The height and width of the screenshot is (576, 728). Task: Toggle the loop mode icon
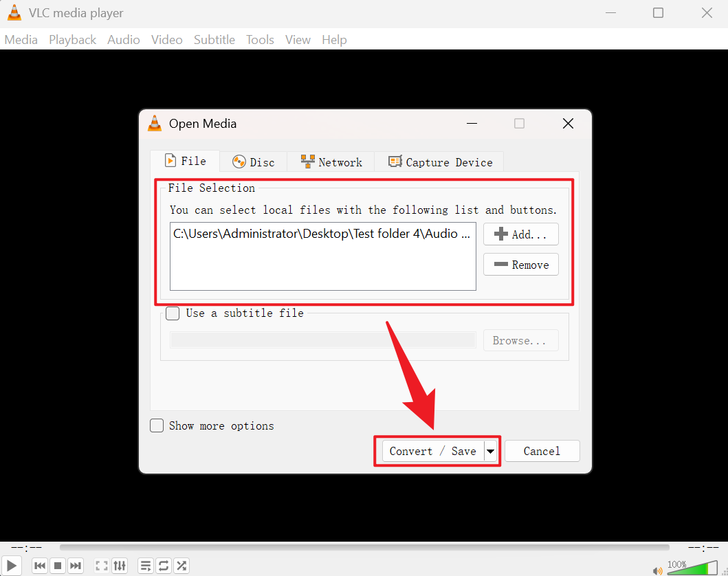pyautogui.click(x=164, y=566)
